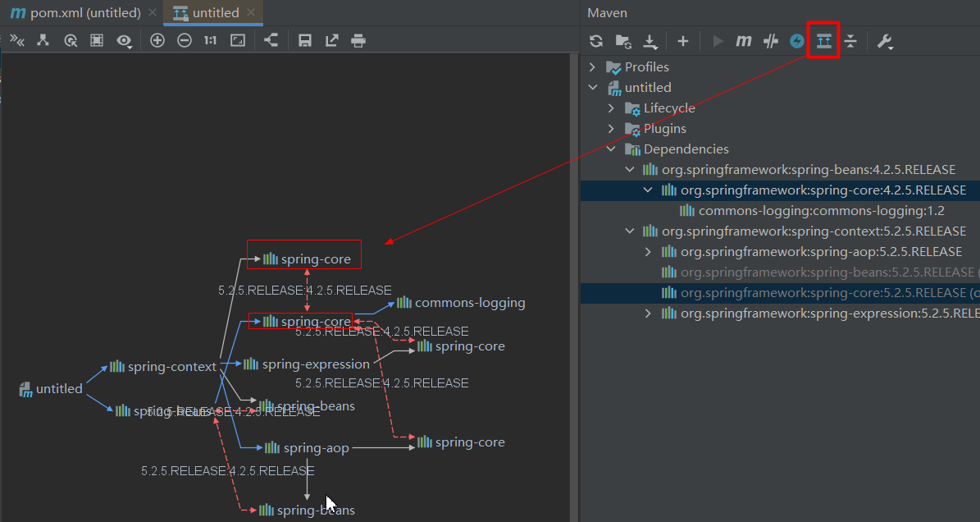Open the eye visibility-level dropdown
980x522 pixels.
coord(125,41)
